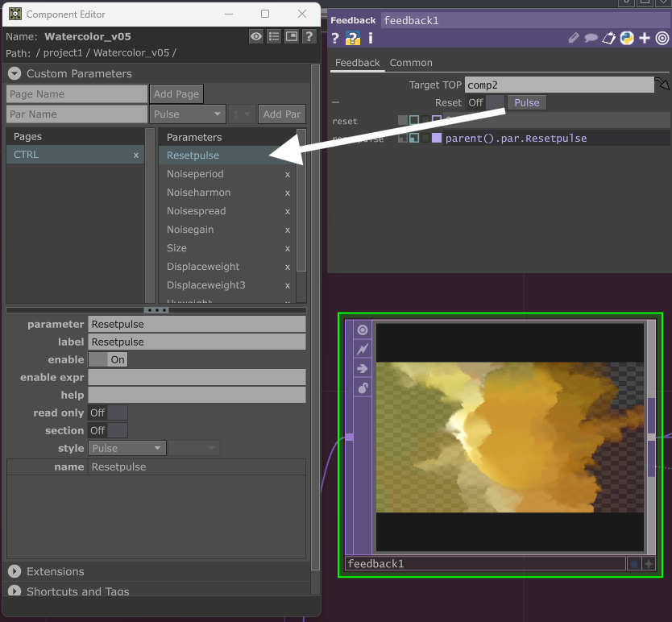The width and height of the screenshot is (672, 622).
Task: Click the Page Name input field
Action: pos(77,94)
